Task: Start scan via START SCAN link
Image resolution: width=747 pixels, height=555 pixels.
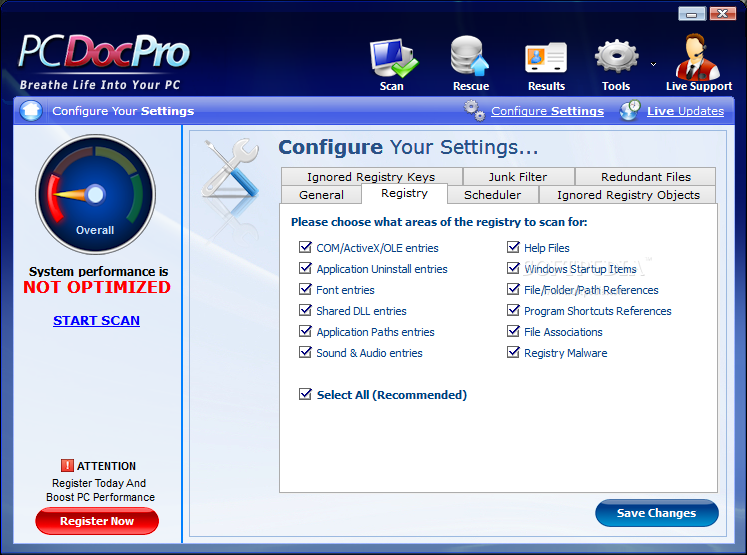Action: (96, 321)
